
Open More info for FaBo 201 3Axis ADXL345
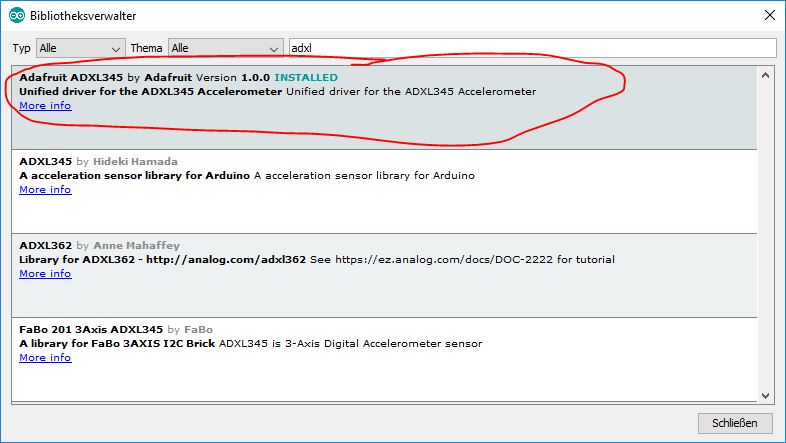45,358
